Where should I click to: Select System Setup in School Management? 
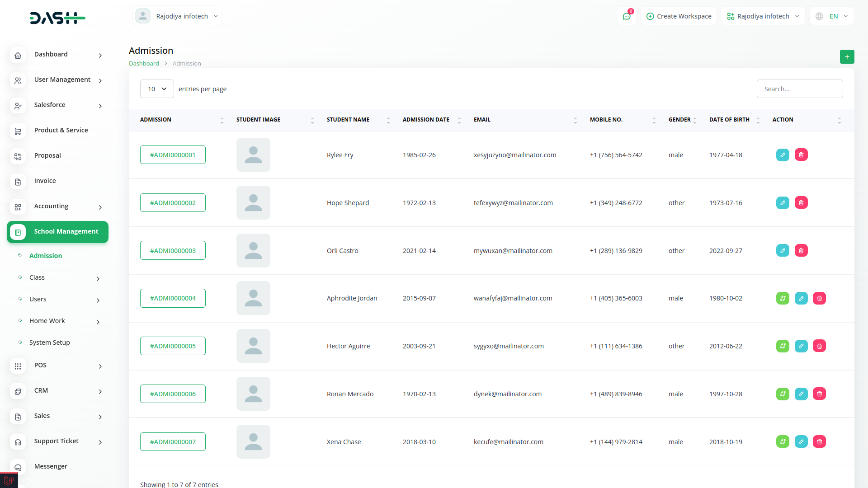click(x=50, y=343)
